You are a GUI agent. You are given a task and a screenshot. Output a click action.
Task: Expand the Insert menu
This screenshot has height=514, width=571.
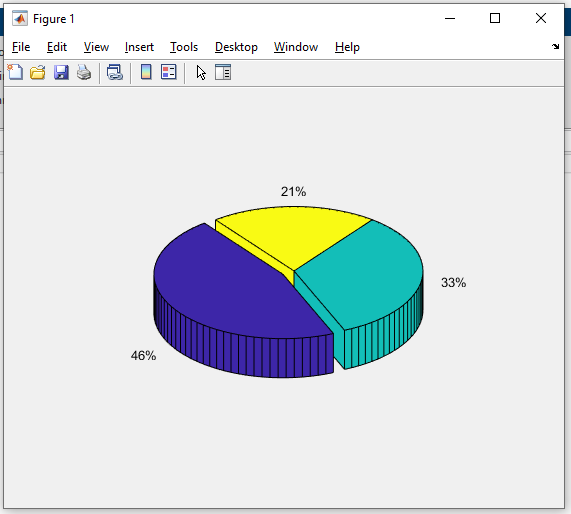point(139,47)
